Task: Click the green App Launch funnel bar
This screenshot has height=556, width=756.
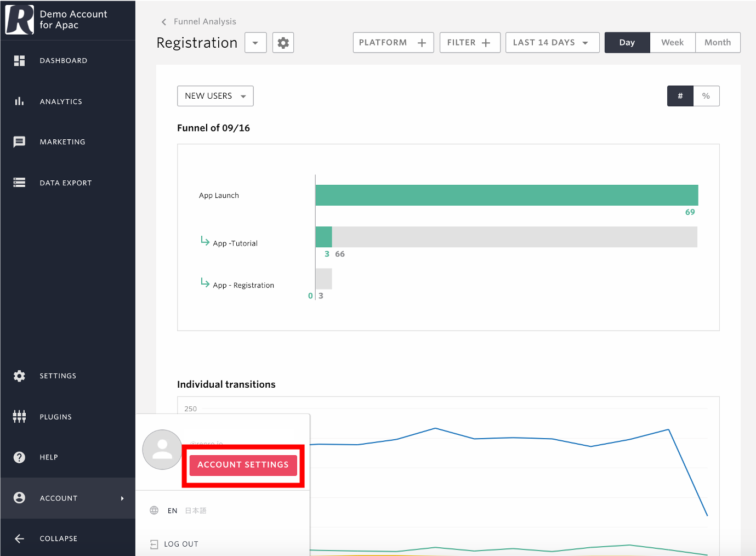Action: [x=507, y=195]
